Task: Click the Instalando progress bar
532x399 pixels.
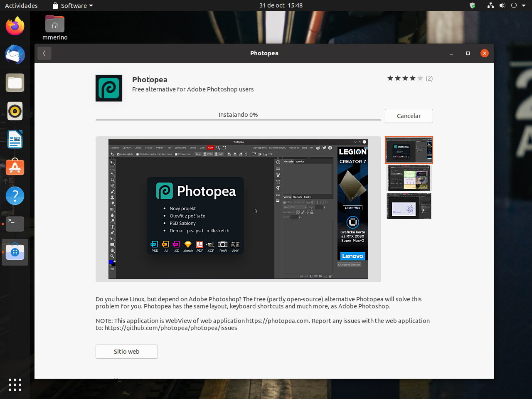Action: click(x=238, y=120)
